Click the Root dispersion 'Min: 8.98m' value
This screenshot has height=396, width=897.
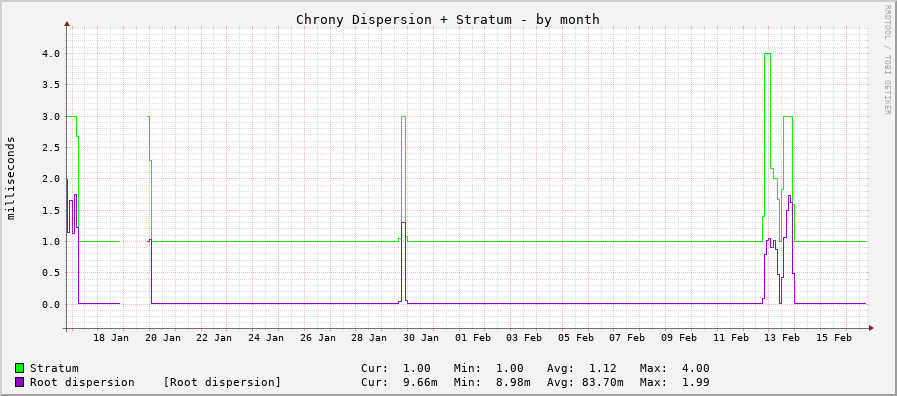pyautogui.click(x=491, y=382)
